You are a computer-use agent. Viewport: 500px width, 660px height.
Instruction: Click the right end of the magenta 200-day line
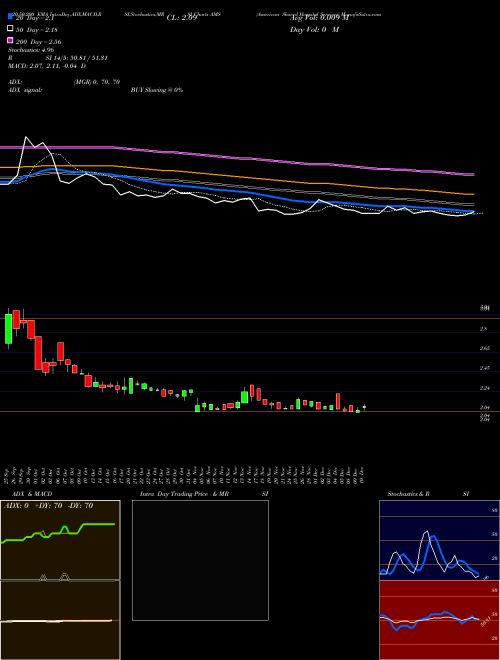pos(473,174)
